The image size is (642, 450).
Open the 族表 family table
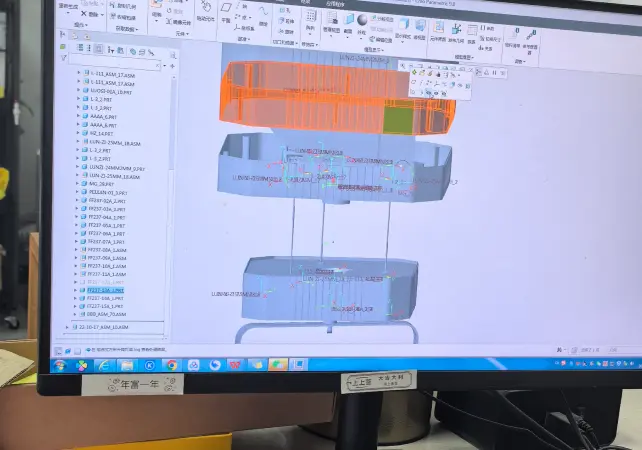point(472,34)
